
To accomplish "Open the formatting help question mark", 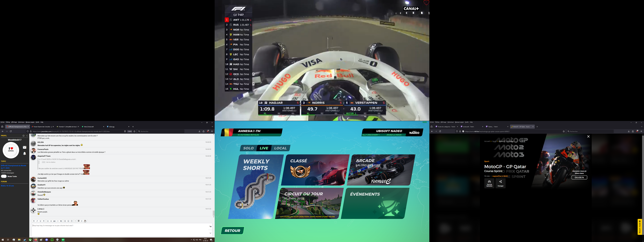I will coord(75,221).
